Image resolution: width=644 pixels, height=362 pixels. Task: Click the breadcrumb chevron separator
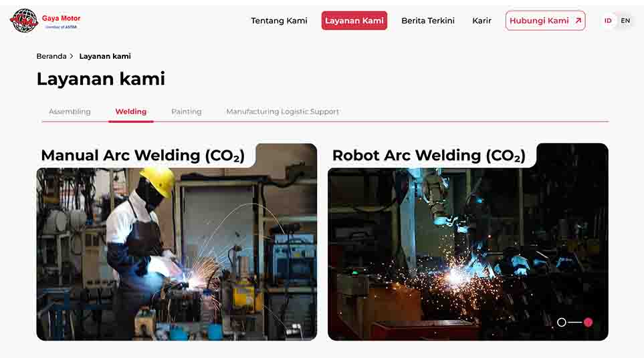(72, 56)
